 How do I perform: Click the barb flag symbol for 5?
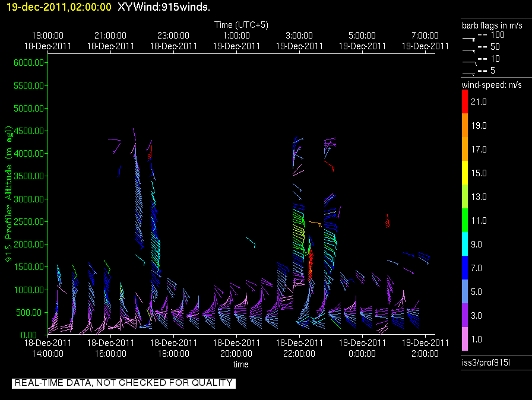(x=469, y=74)
